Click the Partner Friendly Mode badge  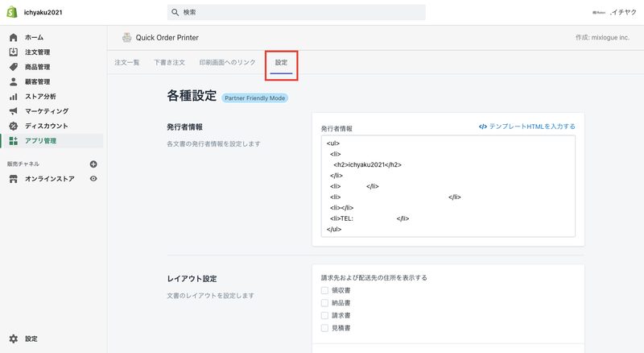coord(254,98)
